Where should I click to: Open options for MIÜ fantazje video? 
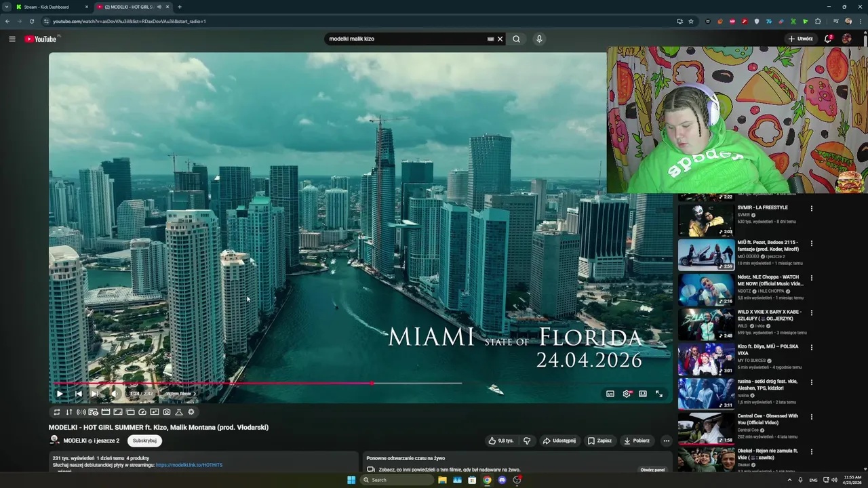point(811,243)
